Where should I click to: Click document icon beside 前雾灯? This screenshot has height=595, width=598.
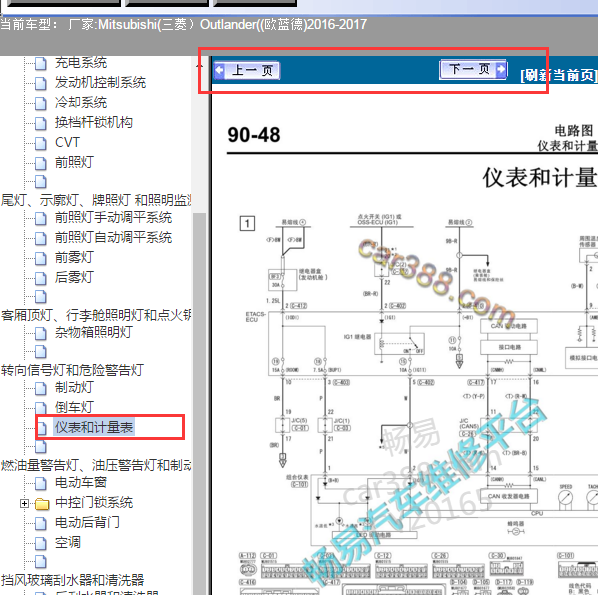pyautogui.click(x=41, y=258)
